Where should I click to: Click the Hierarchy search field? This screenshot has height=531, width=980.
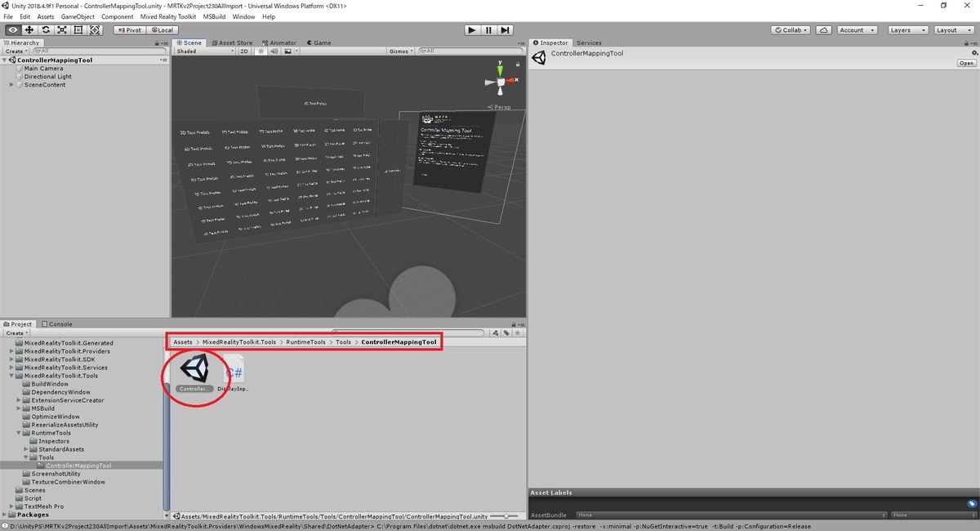point(98,51)
